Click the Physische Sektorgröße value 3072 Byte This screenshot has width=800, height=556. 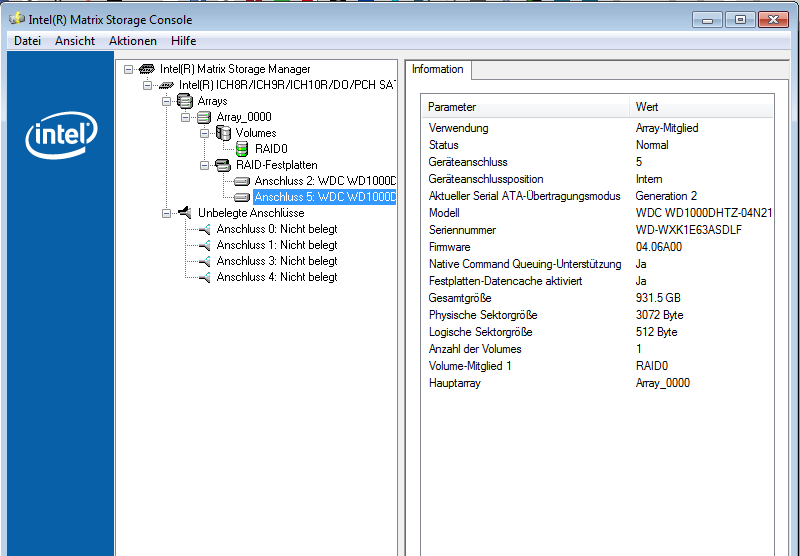659,315
